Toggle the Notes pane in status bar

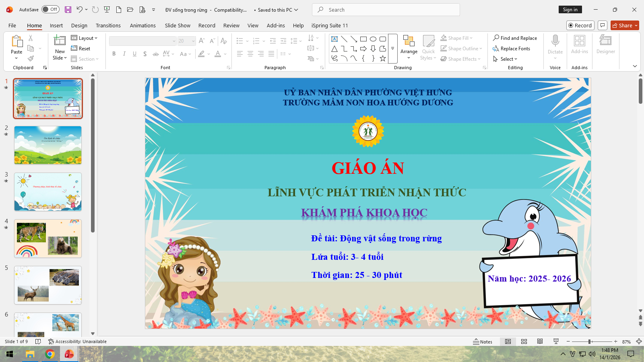pyautogui.click(x=483, y=341)
